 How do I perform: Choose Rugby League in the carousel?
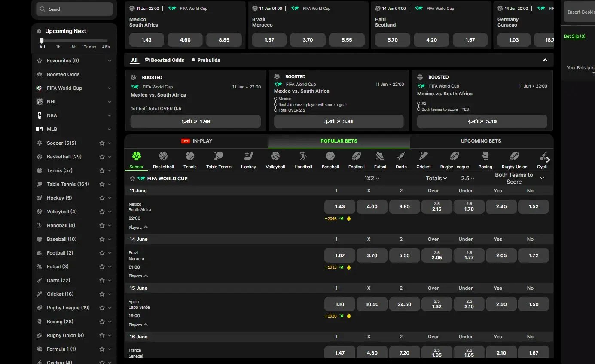click(455, 156)
